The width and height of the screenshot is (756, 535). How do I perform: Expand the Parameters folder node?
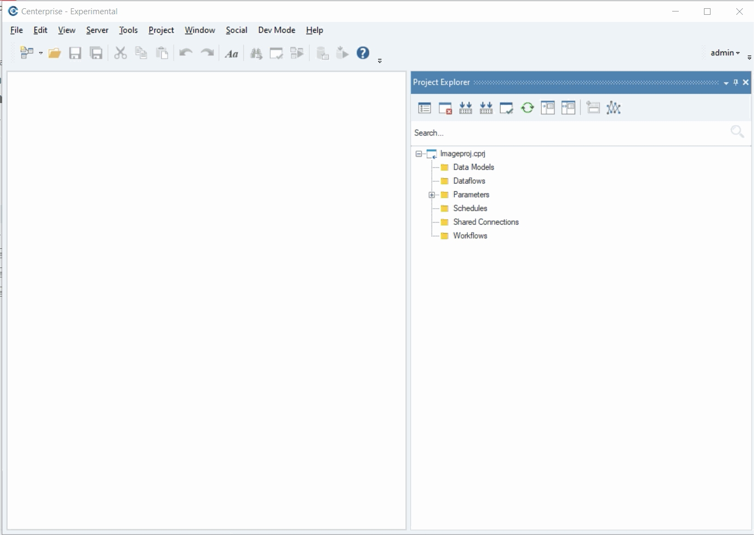pyautogui.click(x=432, y=195)
